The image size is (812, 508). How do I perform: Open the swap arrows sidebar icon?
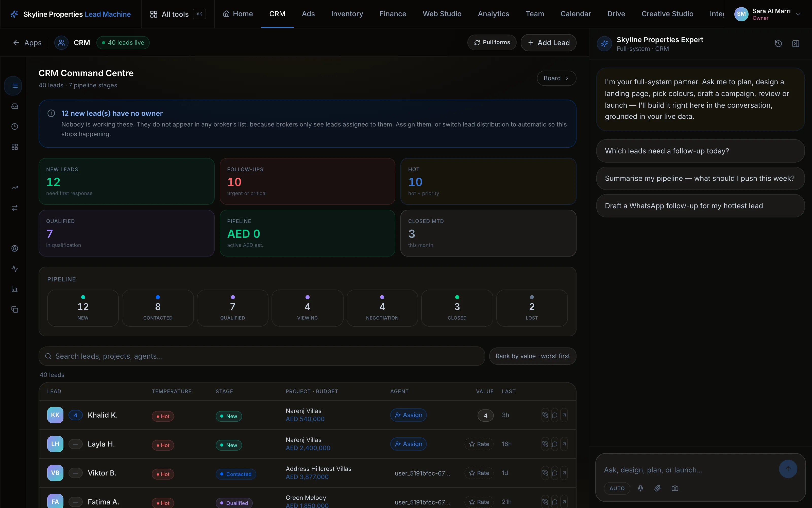[x=14, y=208]
